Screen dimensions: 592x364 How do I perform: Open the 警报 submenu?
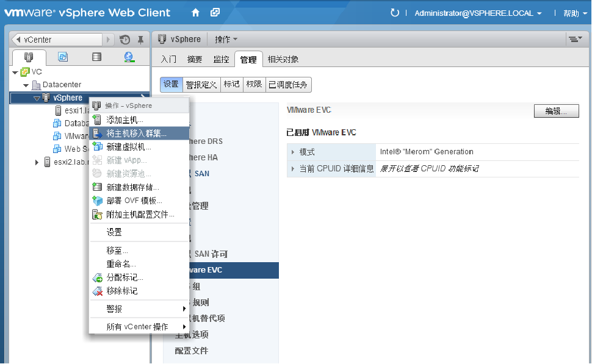[x=139, y=309]
